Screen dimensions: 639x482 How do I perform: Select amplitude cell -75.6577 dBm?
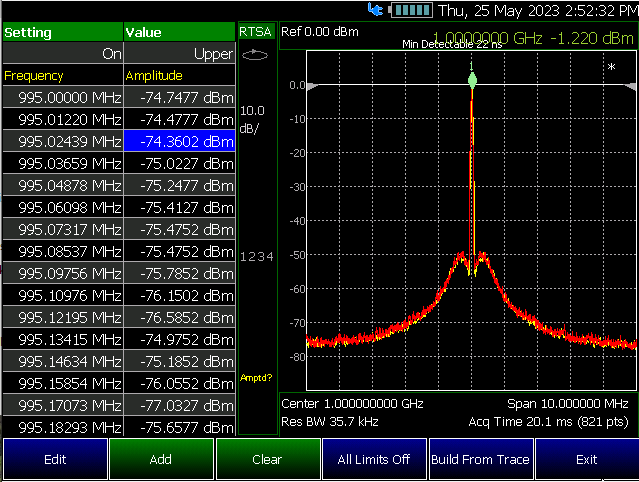click(180, 427)
